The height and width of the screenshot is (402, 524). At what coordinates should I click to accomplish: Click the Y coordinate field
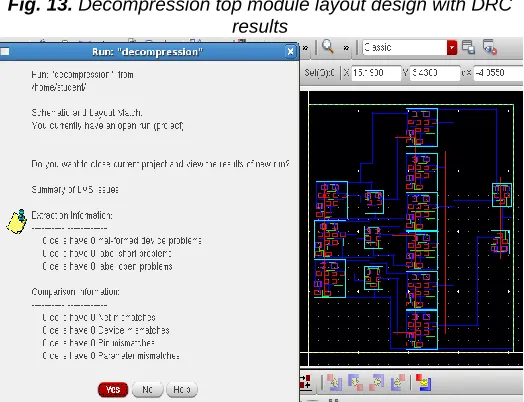tap(435, 73)
